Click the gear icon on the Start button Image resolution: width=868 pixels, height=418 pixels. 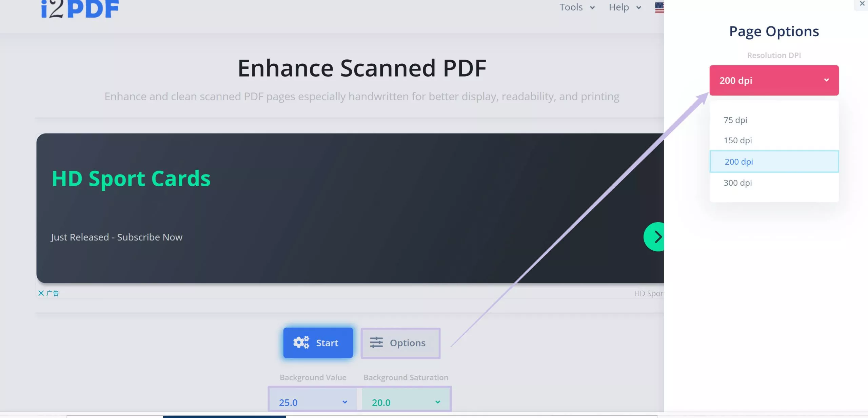tap(301, 342)
